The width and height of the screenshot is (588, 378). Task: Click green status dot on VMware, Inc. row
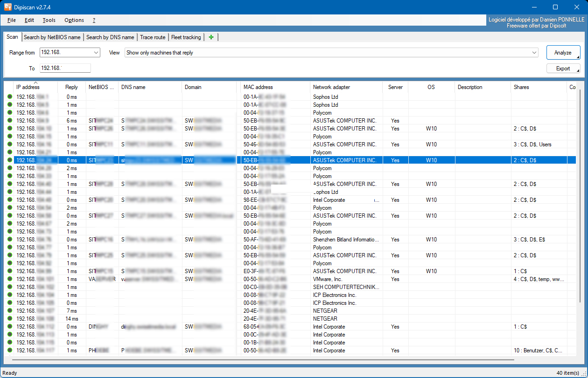[10, 279]
